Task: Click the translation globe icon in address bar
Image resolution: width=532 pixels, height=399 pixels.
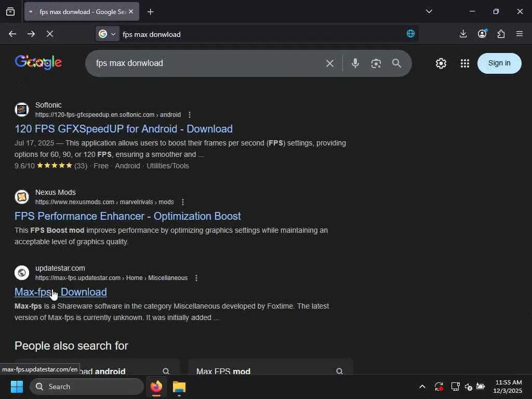Action: (410, 34)
